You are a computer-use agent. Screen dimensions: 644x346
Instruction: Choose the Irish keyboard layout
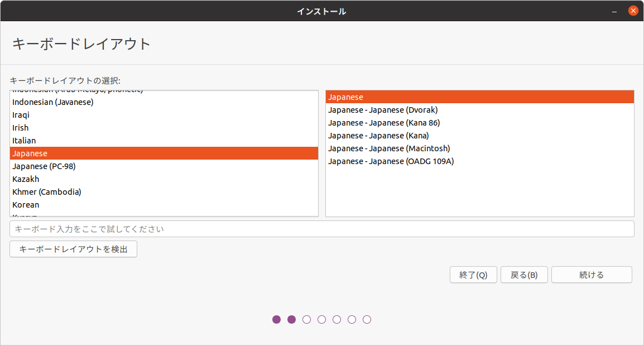pyautogui.click(x=164, y=127)
